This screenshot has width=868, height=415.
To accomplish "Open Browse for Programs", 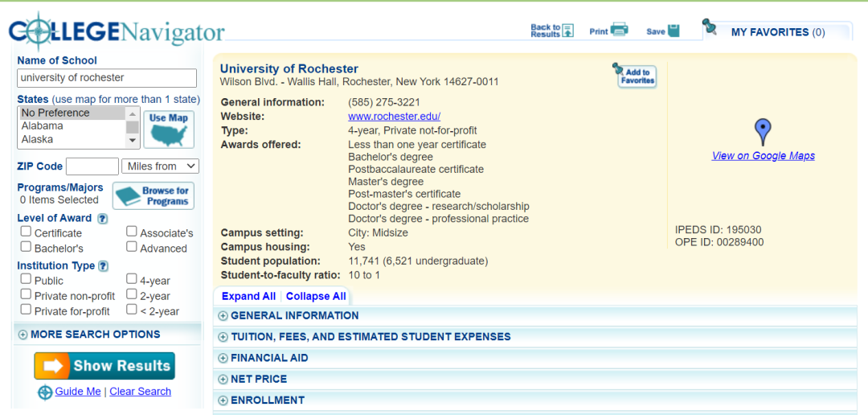I will (x=154, y=195).
